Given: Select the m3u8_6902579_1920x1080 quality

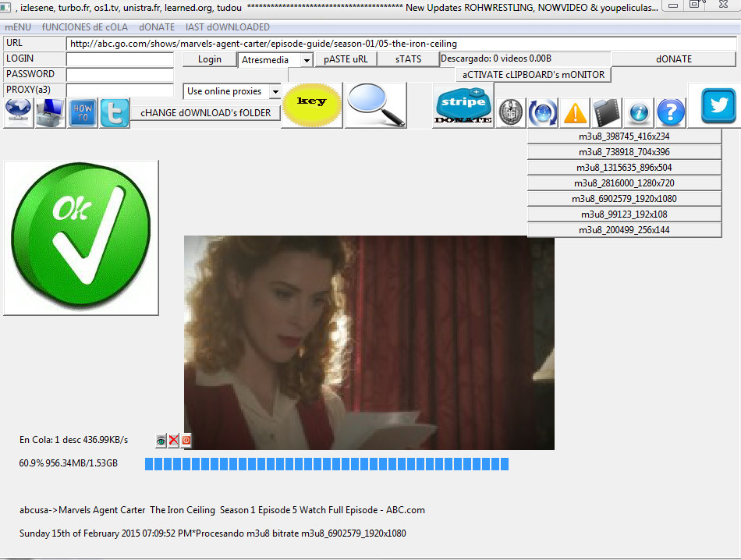Looking at the screenshot, I should [x=624, y=198].
